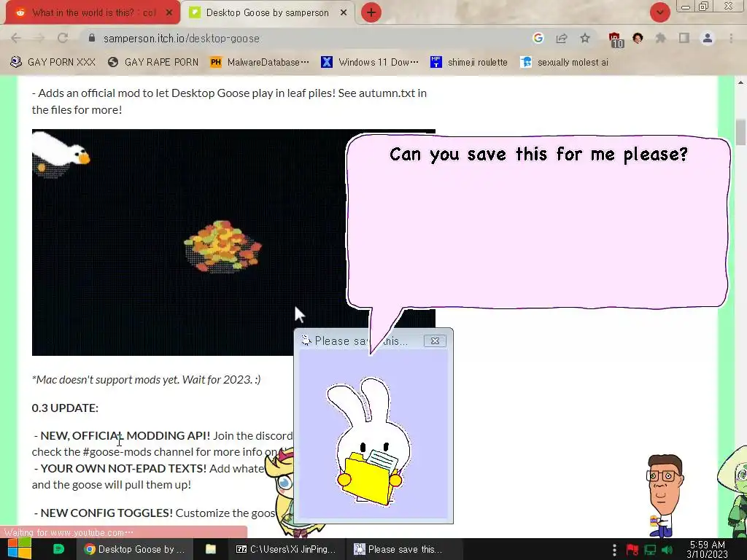
Task: Open the red tab search dropdown
Action: (x=660, y=12)
